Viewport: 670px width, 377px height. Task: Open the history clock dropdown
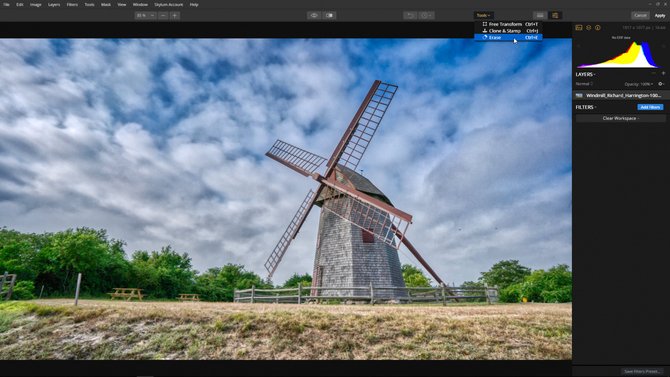426,15
